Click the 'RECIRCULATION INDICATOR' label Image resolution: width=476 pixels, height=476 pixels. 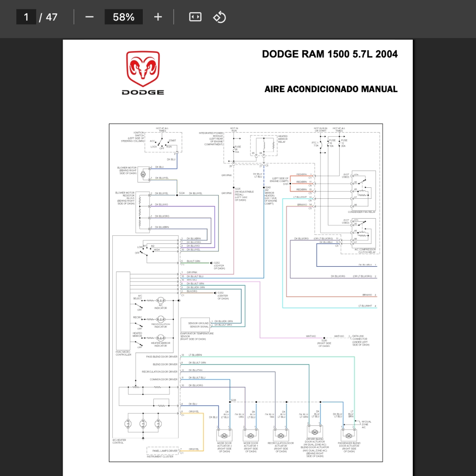click(160, 325)
